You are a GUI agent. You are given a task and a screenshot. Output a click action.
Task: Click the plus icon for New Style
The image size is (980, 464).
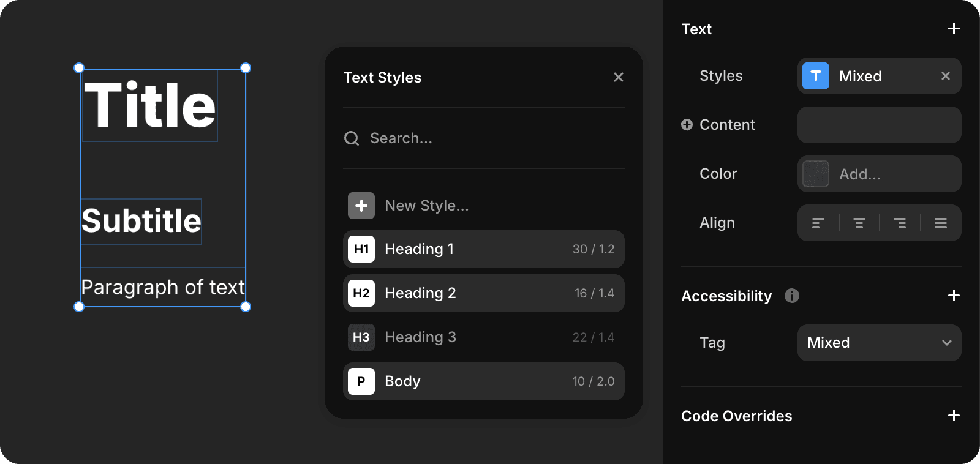tap(361, 206)
